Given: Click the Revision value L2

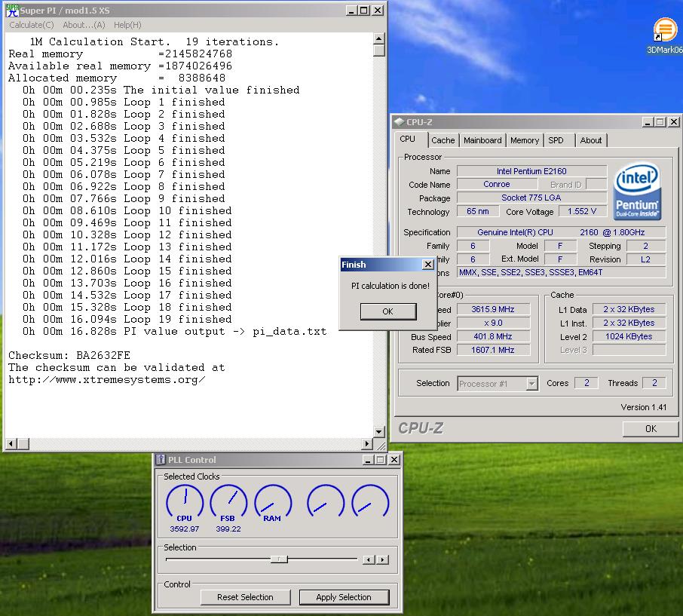Looking at the screenshot, I should [645, 259].
